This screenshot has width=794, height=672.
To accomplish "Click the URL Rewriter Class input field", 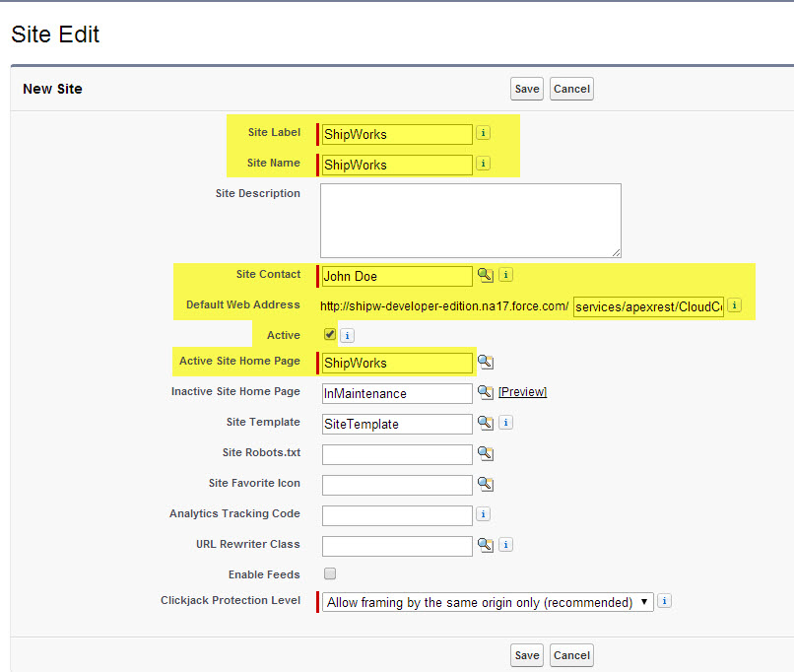I will [x=397, y=546].
